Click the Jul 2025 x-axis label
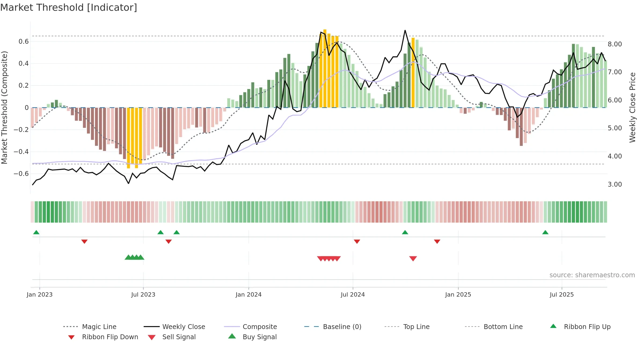This screenshot has width=644, height=362. [x=562, y=294]
